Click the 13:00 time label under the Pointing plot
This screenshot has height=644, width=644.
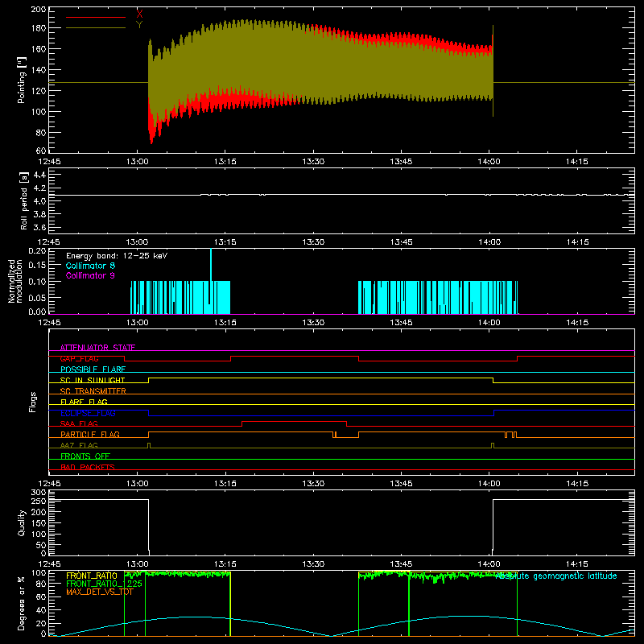(137, 162)
